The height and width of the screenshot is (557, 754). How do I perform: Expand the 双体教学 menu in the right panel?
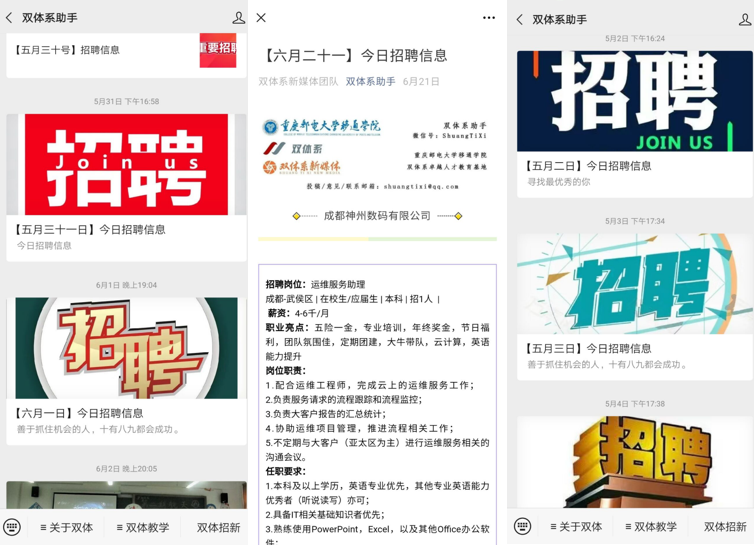tap(651, 527)
